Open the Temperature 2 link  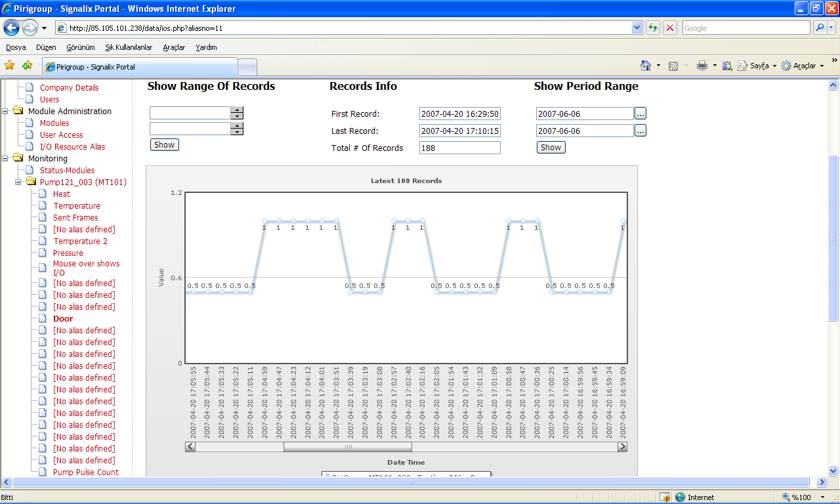[81, 241]
